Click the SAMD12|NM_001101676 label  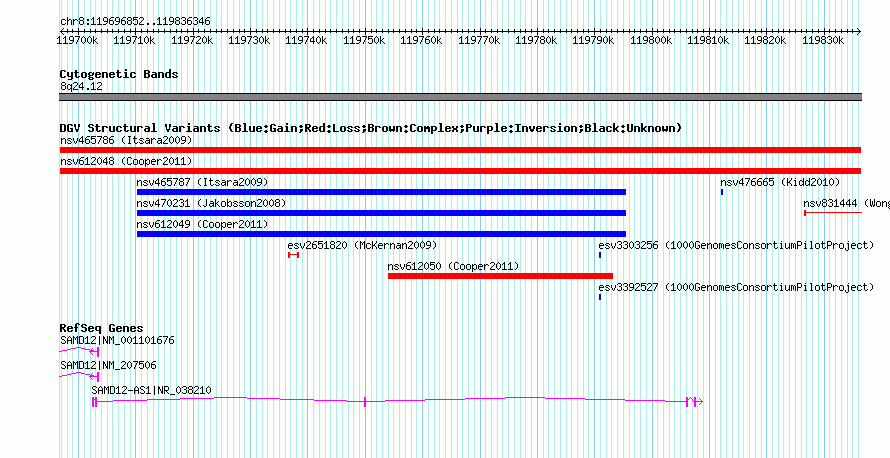(117, 341)
